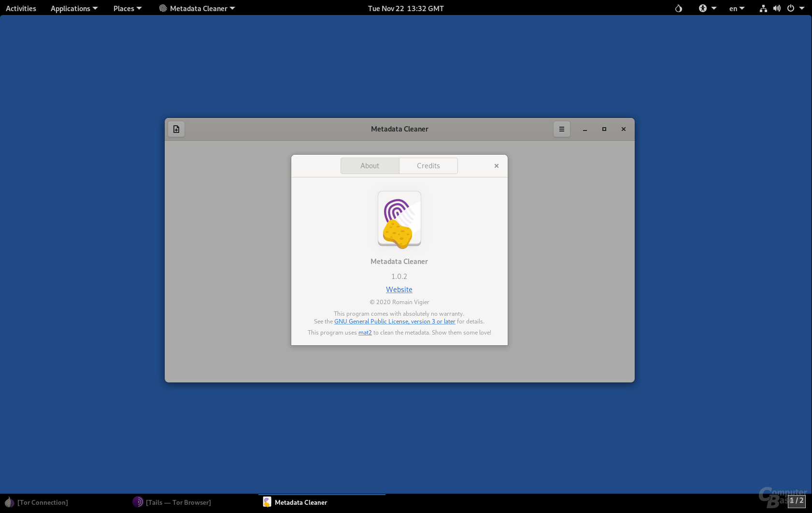
Task: Select the About tab
Action: point(370,166)
